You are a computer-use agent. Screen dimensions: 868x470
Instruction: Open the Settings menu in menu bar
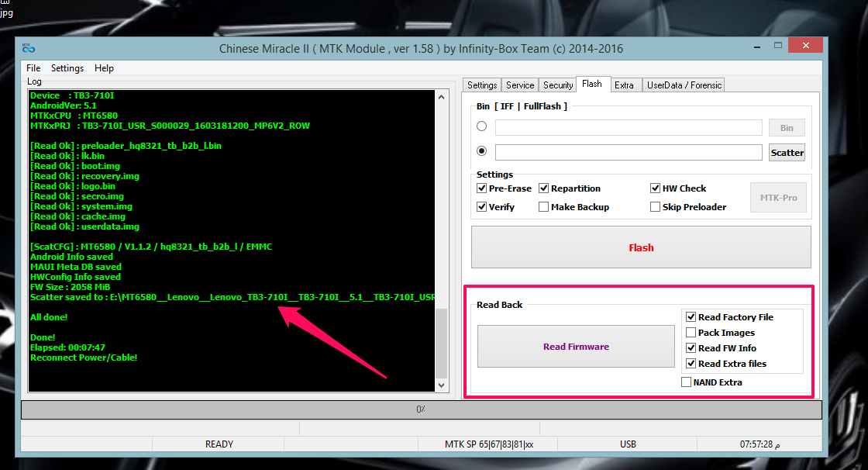click(x=67, y=68)
